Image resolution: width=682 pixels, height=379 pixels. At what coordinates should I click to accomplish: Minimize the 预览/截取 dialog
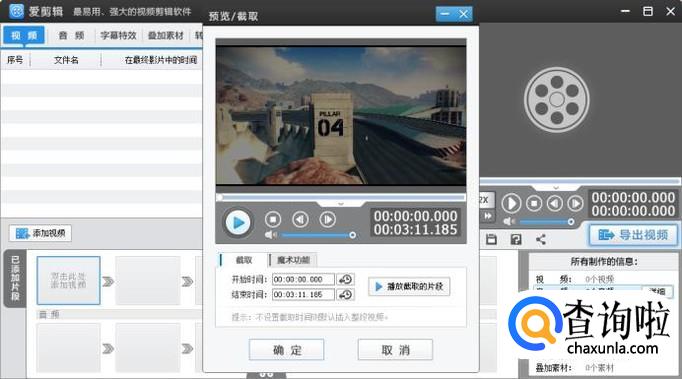click(x=445, y=14)
